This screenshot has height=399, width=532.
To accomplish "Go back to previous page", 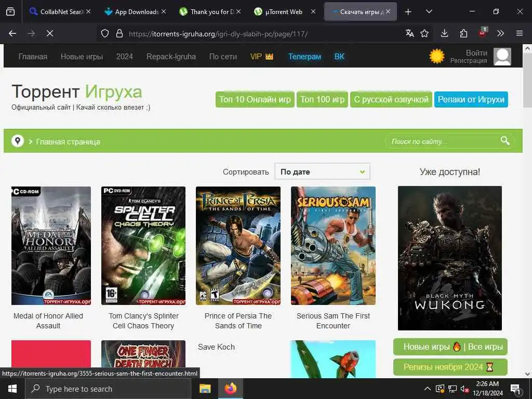I will [12, 34].
